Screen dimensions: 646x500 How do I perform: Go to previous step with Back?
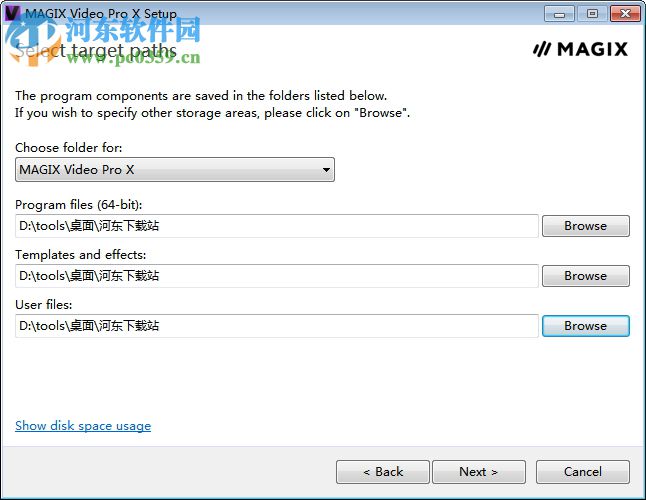tap(383, 472)
